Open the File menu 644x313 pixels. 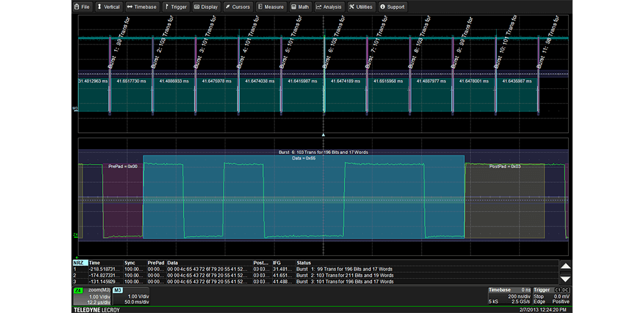coord(82,7)
